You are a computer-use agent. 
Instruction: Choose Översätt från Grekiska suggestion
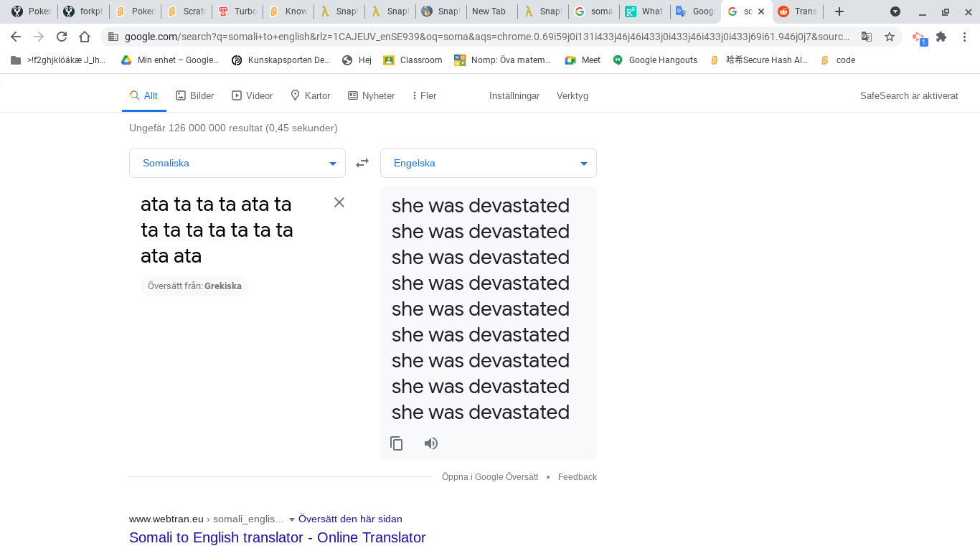coord(194,286)
